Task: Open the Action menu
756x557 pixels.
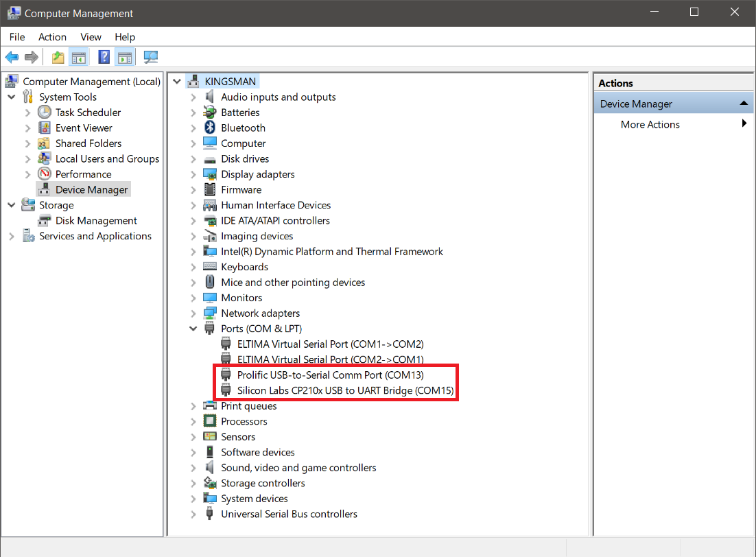Action: coord(53,37)
